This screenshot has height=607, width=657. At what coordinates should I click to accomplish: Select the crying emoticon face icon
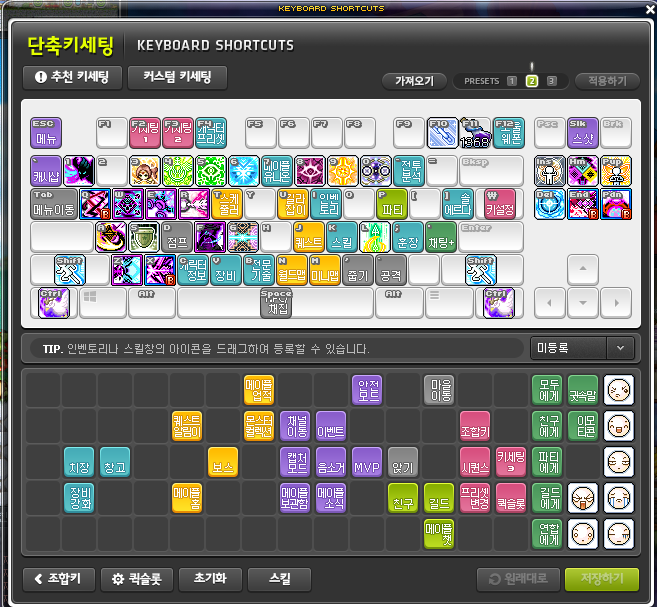point(619,498)
